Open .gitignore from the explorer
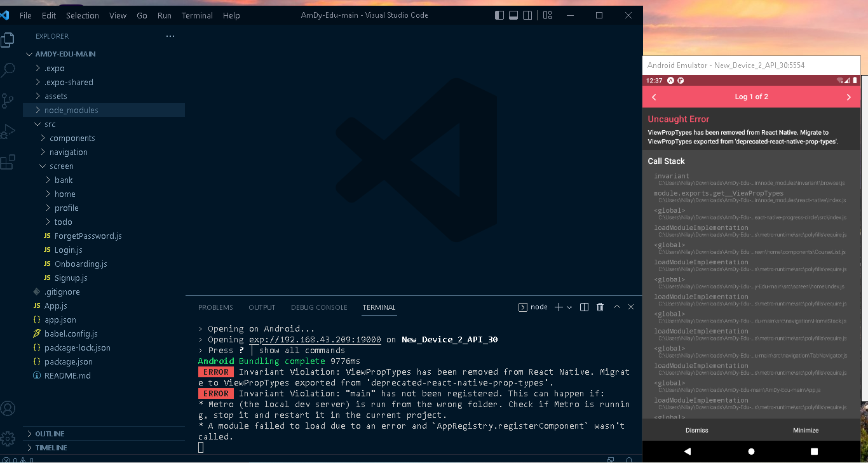Image resolution: width=868 pixels, height=463 pixels. (104, 292)
